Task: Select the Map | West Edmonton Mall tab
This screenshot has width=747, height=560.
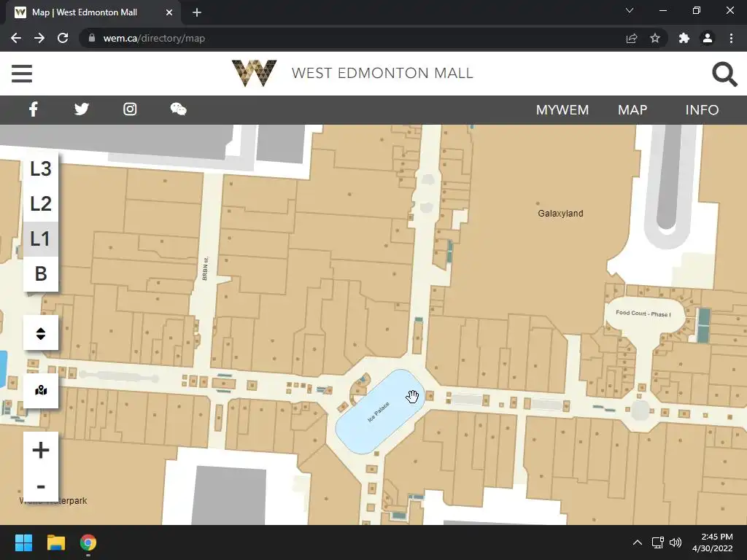Action: click(x=93, y=13)
